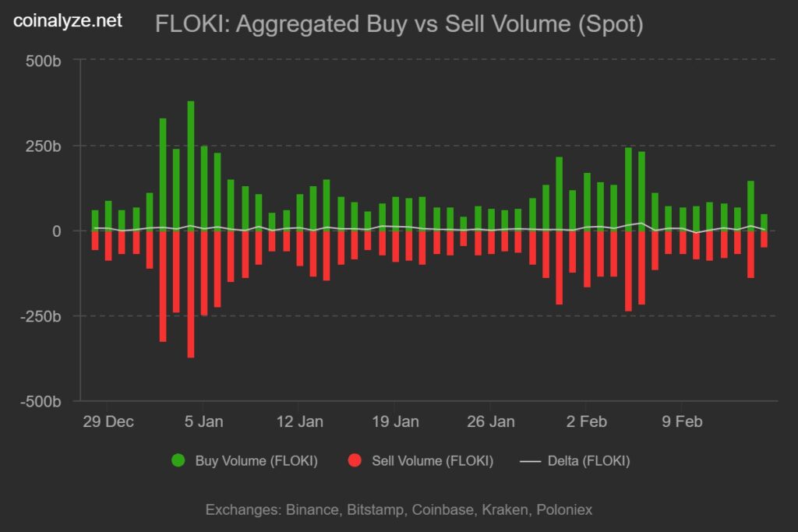Click the green Buy Volume legend circle

pos(178,460)
